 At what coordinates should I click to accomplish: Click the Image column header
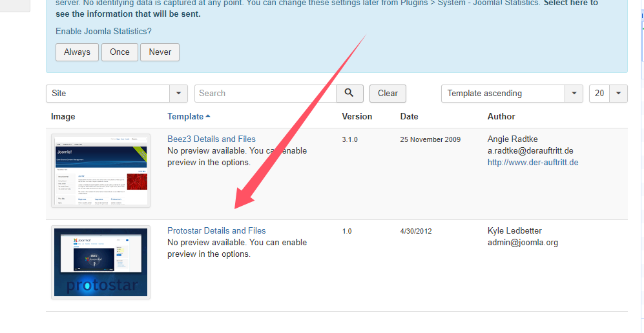tap(63, 116)
